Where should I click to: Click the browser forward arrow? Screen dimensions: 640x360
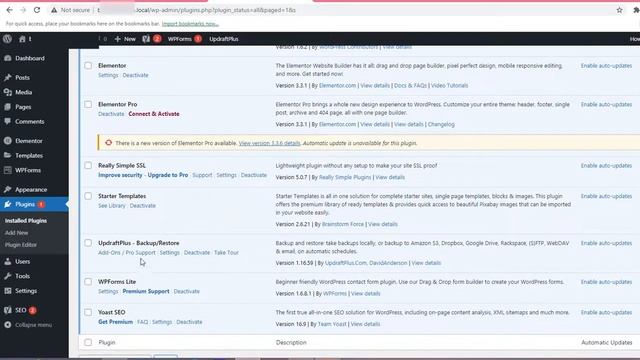click(23, 10)
